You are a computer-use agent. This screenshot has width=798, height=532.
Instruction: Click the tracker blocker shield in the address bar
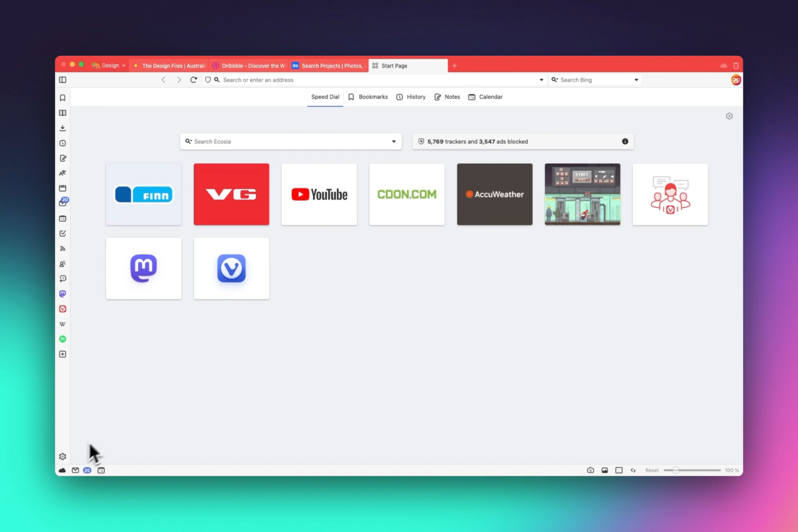coord(208,80)
